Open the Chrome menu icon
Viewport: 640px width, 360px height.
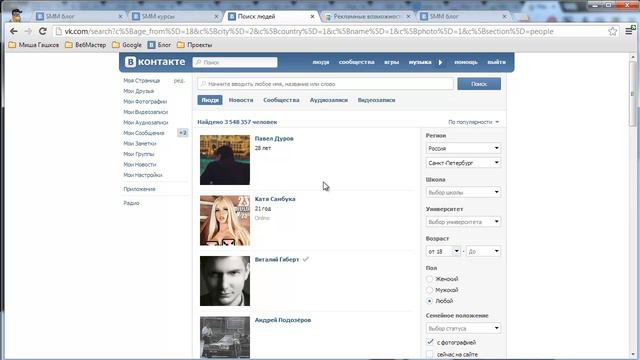pos(629,31)
